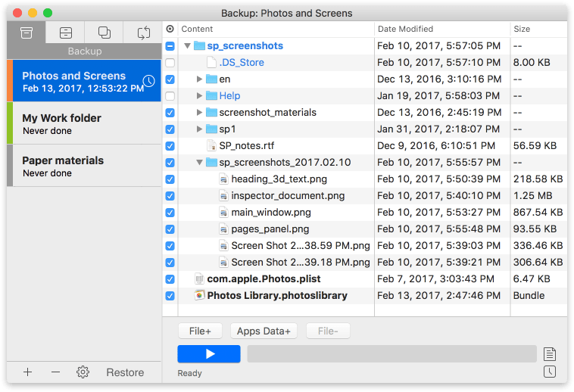Image resolution: width=574 pixels, height=392 pixels.
Task: Click the Screen Shot 2...39.18 PM.png icon
Action: [223, 262]
